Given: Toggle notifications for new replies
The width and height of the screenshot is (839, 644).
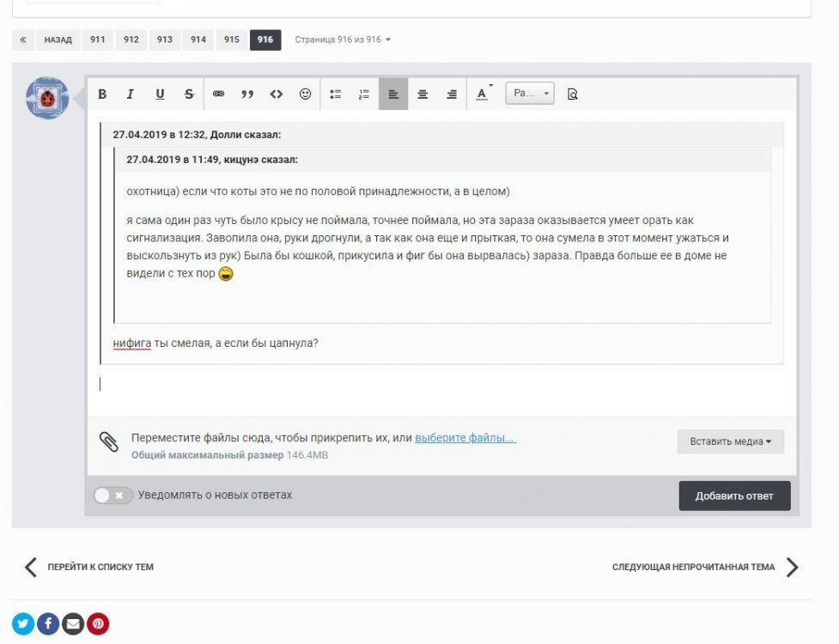Looking at the screenshot, I should pos(110,495).
